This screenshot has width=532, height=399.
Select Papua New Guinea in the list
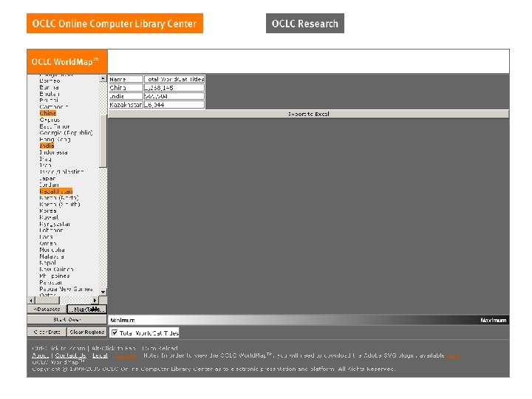coord(66,289)
